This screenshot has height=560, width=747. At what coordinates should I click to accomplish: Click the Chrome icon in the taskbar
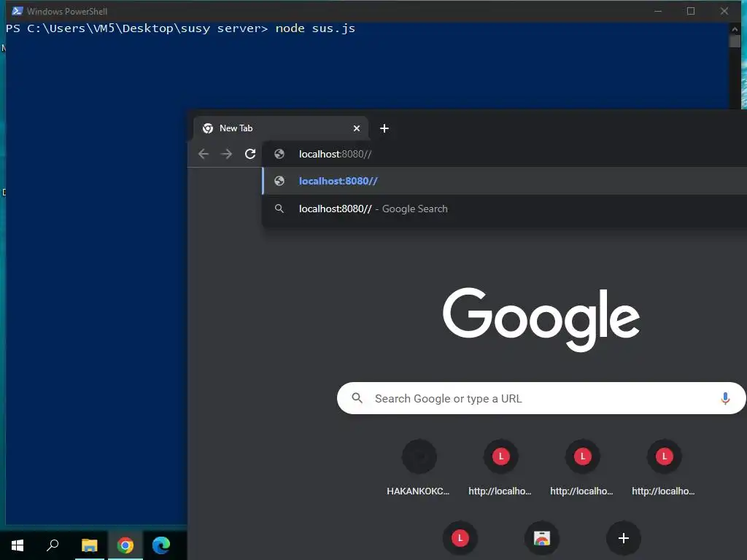(125, 545)
